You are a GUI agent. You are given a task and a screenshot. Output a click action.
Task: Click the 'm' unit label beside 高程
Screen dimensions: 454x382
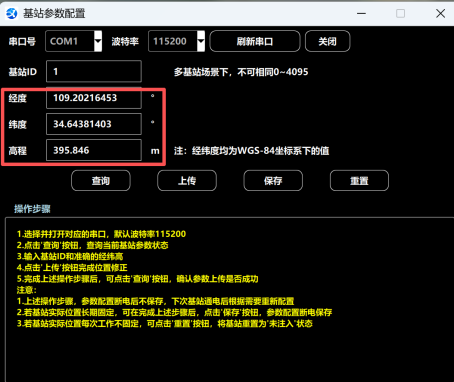155,151
